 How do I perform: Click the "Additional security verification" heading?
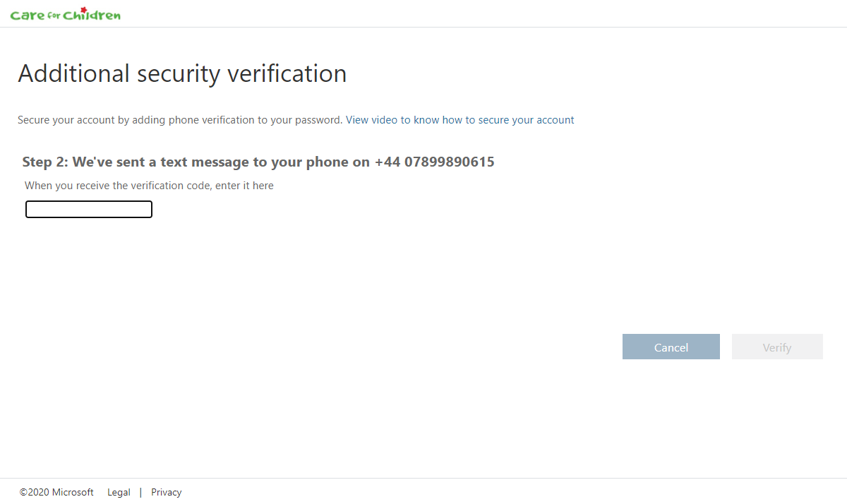point(182,73)
